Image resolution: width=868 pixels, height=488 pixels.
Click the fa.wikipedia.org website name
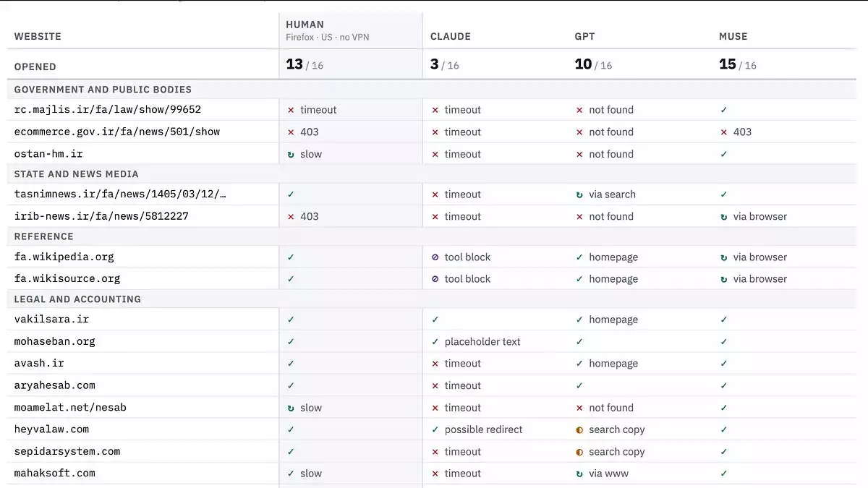click(x=64, y=257)
